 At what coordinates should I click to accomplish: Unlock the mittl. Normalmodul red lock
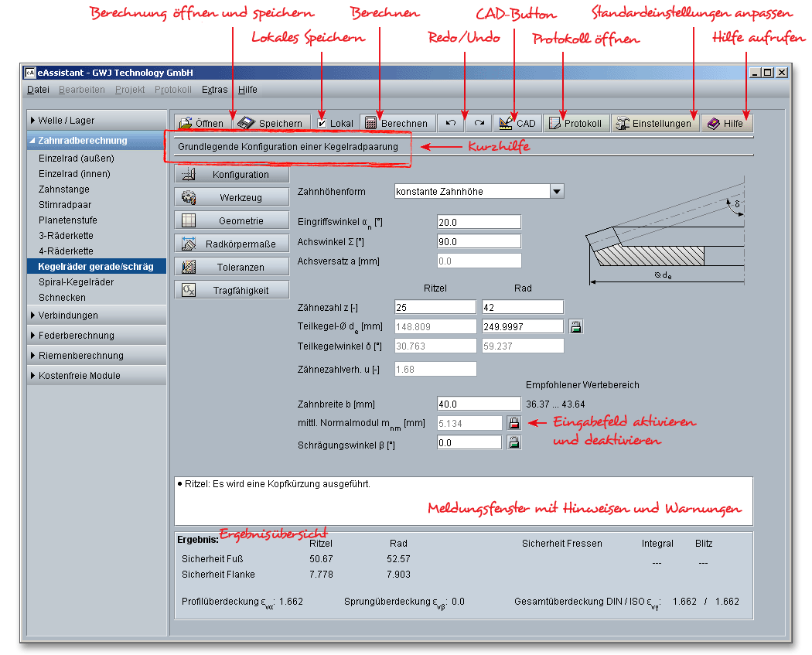(513, 423)
